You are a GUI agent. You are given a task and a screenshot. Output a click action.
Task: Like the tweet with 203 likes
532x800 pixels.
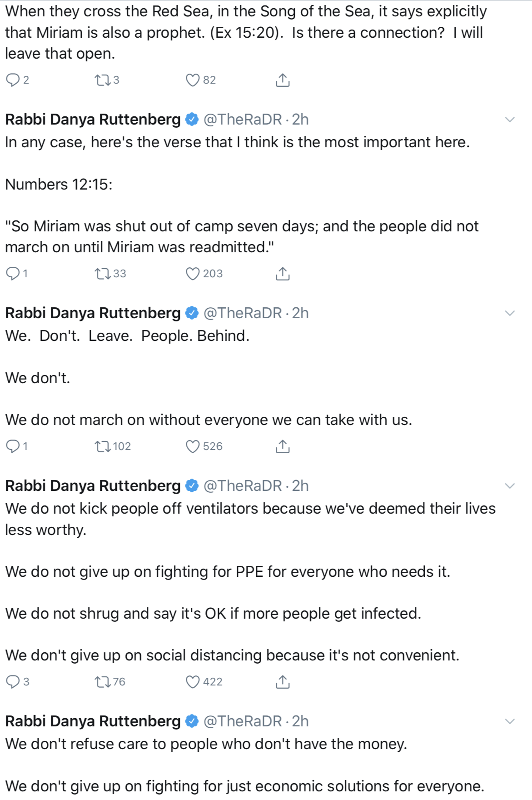pyautogui.click(x=193, y=274)
